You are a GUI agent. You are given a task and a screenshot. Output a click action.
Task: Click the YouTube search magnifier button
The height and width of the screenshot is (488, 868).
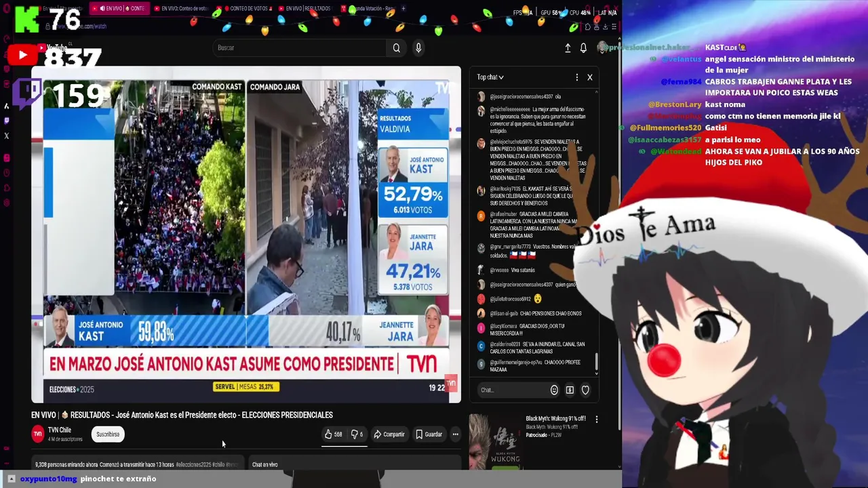click(397, 47)
